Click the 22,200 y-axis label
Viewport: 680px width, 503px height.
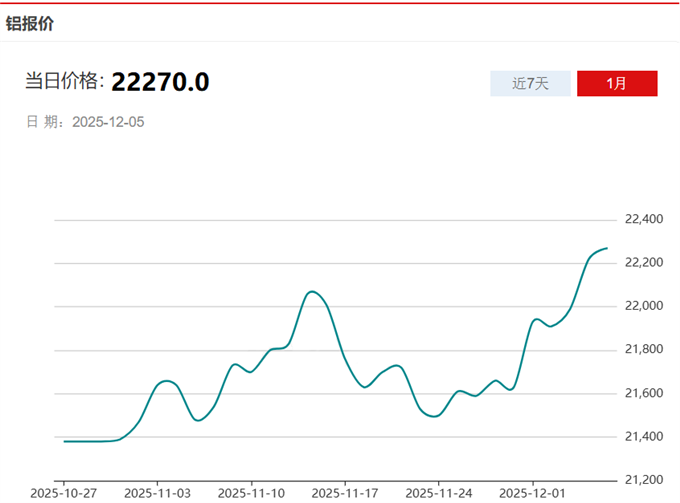[x=644, y=262]
